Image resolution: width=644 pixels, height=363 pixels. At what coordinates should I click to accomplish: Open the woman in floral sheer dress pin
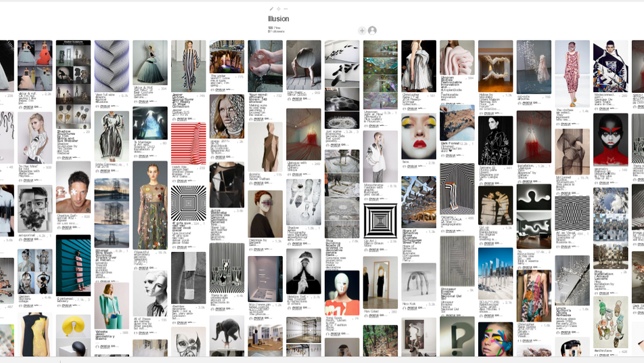tap(150, 205)
